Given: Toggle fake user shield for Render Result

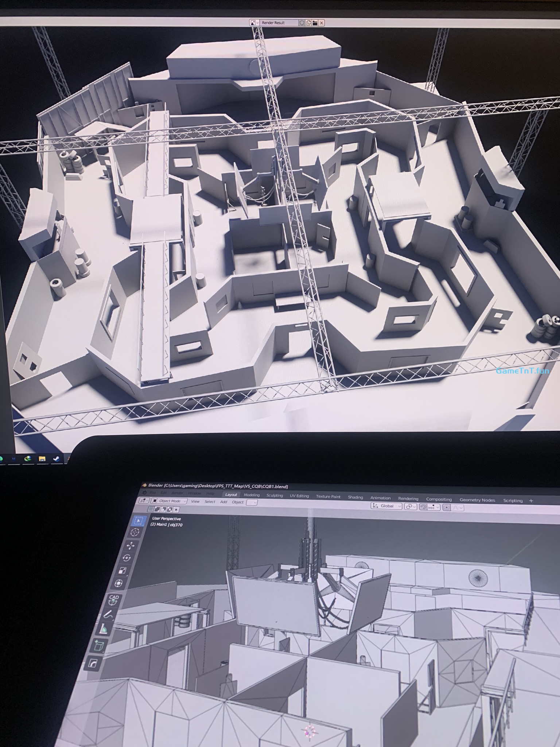Looking at the screenshot, I should 302,23.
